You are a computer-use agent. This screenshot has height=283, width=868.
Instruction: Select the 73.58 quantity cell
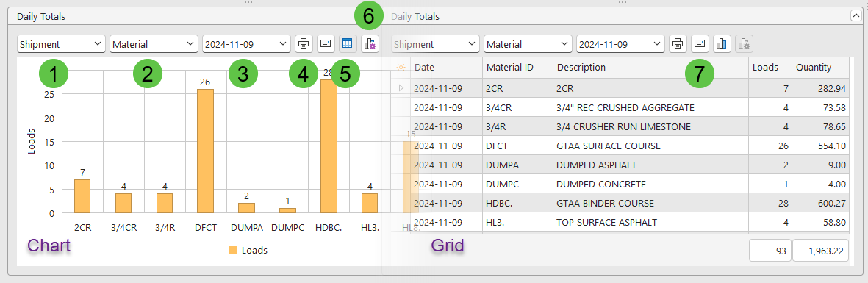(x=820, y=107)
